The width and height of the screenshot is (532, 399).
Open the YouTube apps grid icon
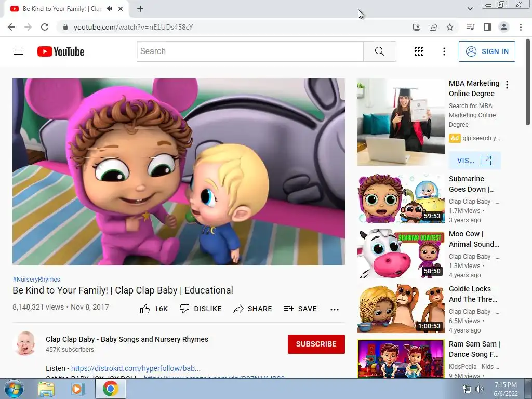[419, 51]
